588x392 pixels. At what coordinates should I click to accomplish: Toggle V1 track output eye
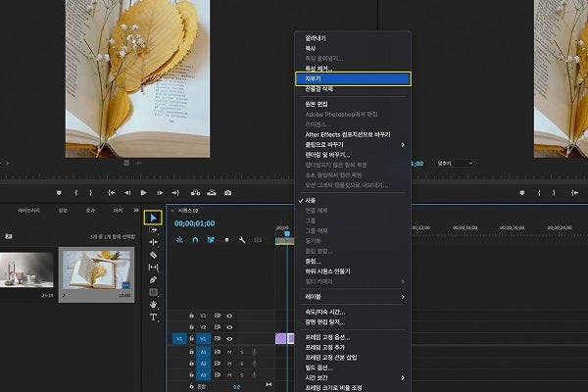pyautogui.click(x=229, y=339)
